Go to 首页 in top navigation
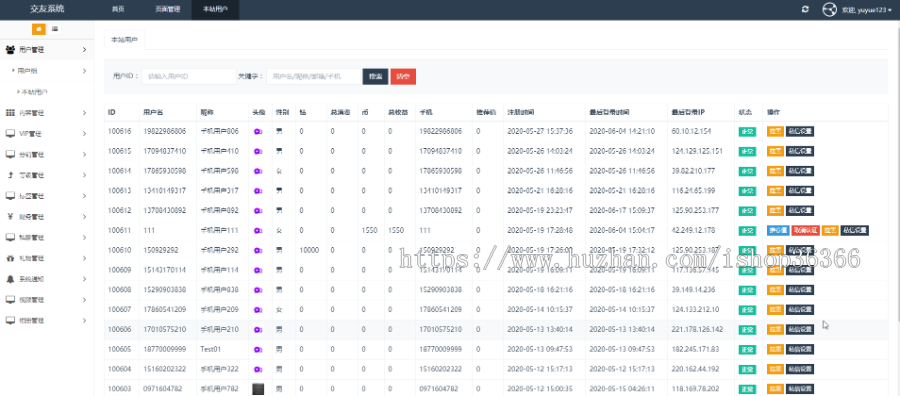Viewport: 900px width, 396px height. point(118,10)
